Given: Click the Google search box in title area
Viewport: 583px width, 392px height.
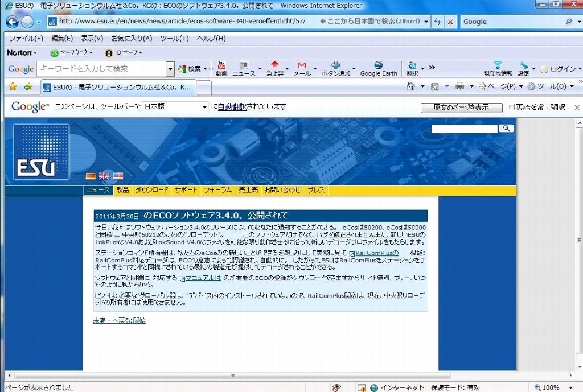Looking at the screenshot, I should (x=512, y=22).
